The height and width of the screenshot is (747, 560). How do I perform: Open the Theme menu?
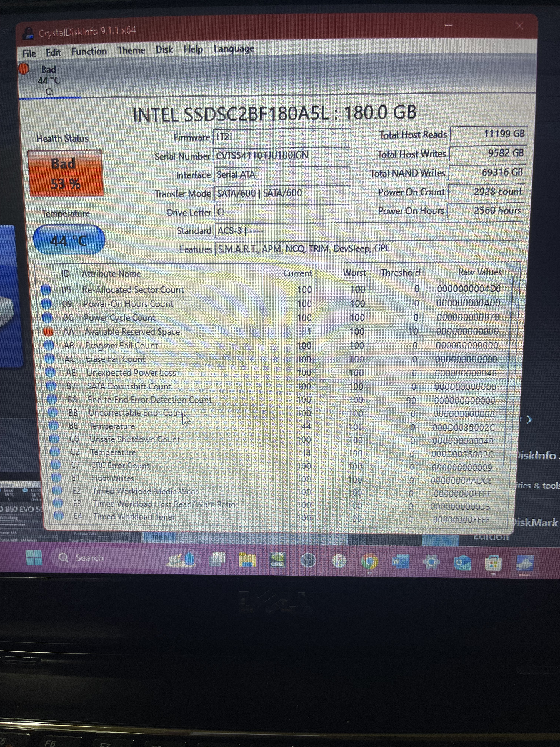point(131,51)
